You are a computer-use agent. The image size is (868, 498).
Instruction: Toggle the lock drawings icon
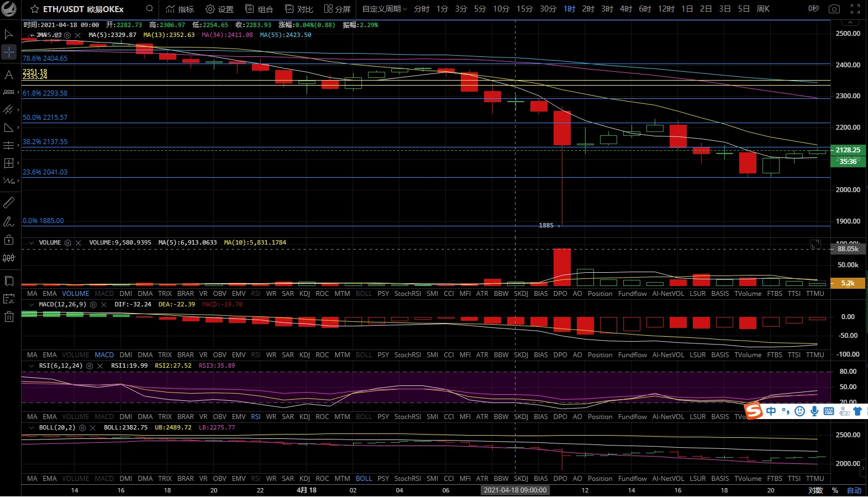pyautogui.click(x=9, y=240)
